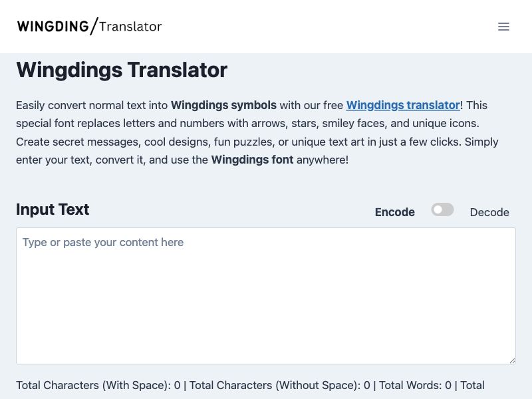Click the Decode label
The width and height of the screenshot is (532, 399).
click(489, 211)
